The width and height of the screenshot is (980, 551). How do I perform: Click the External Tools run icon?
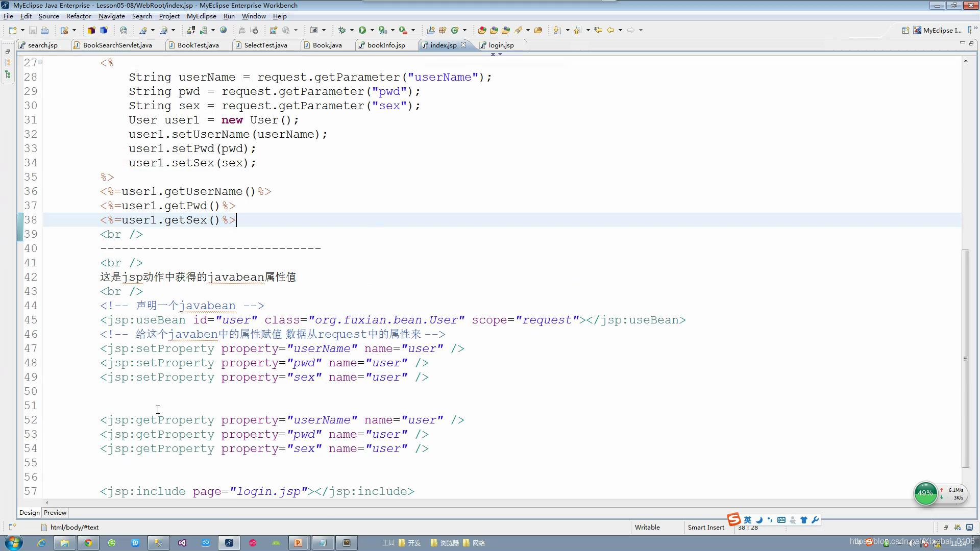pyautogui.click(x=403, y=30)
